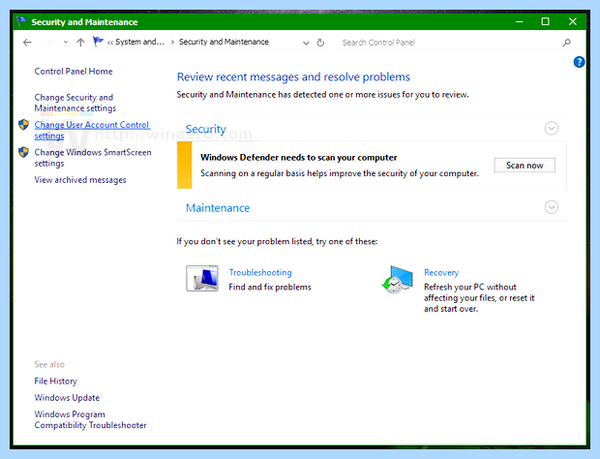The image size is (600, 459).
Task: Click the Scan now button
Action: [525, 165]
